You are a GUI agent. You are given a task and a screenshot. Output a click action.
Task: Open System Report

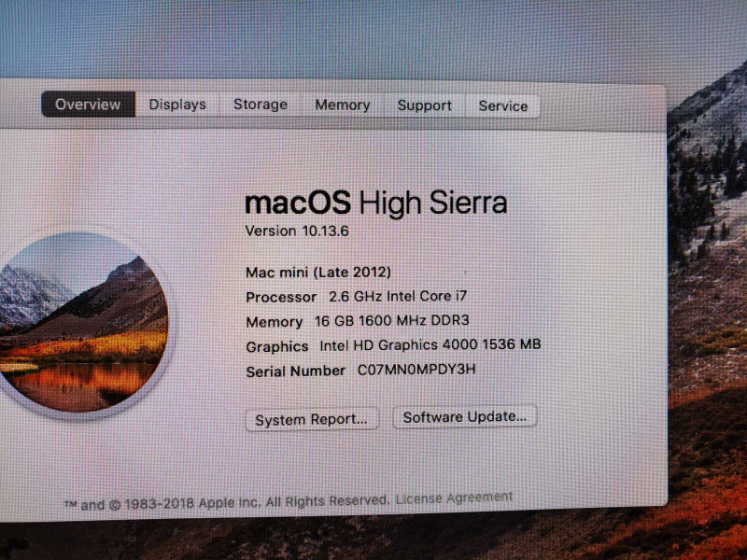(312, 419)
